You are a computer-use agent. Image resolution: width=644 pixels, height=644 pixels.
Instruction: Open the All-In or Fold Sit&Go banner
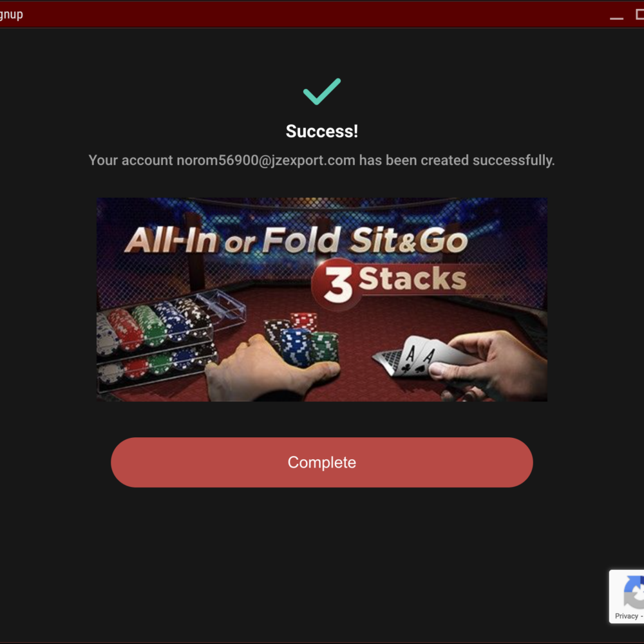pos(321,299)
